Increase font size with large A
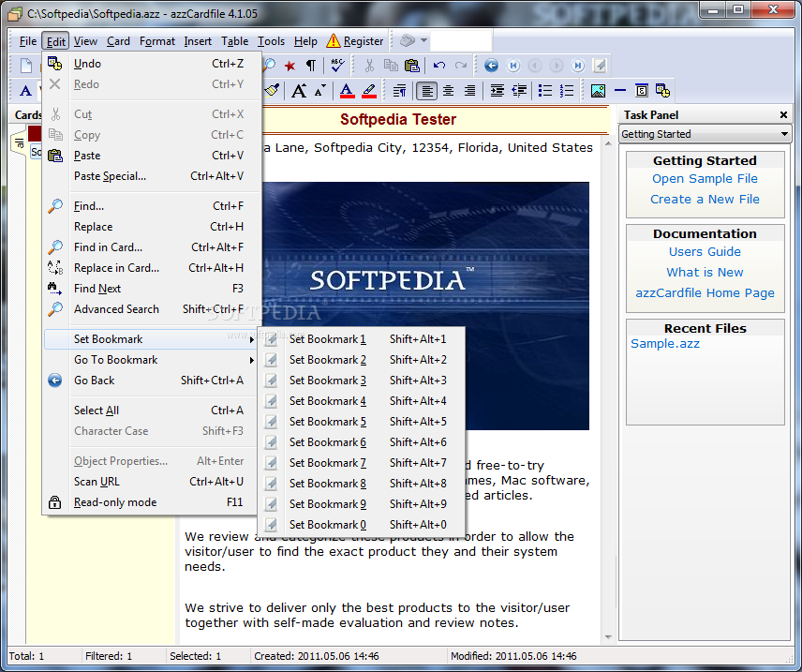The width and height of the screenshot is (802, 672). (299, 91)
